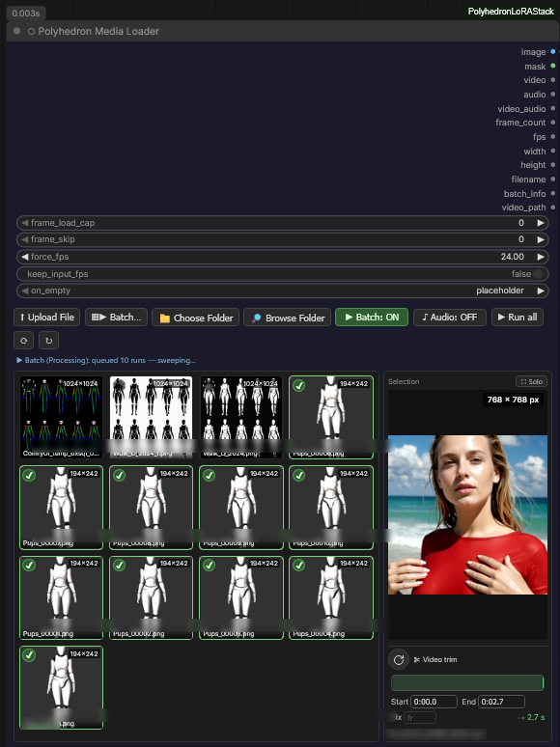This screenshot has height=747, width=560.
Task: Click the 0.003s execution time badge
Action: [x=26, y=13]
